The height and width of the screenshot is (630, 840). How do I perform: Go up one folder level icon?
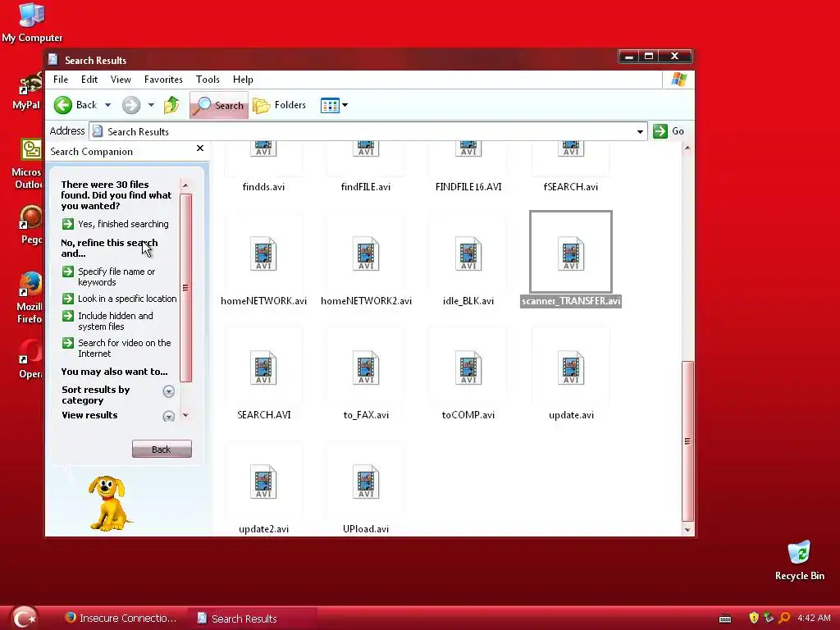pos(171,105)
